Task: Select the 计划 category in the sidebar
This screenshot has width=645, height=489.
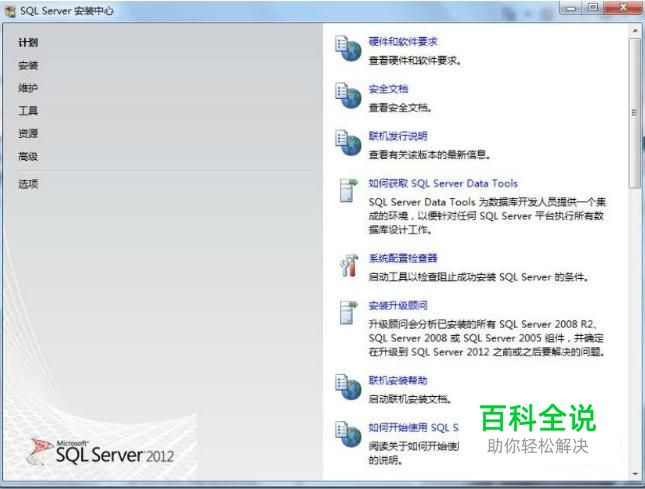Action: click(x=28, y=42)
